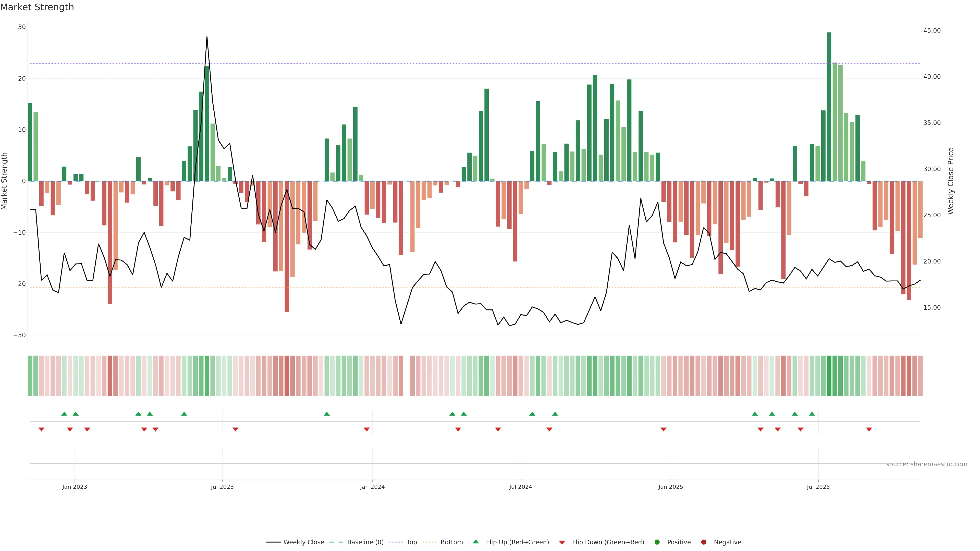Click the darkest green heatmap strip cell
The width and height of the screenshot is (980, 551).
(829, 376)
